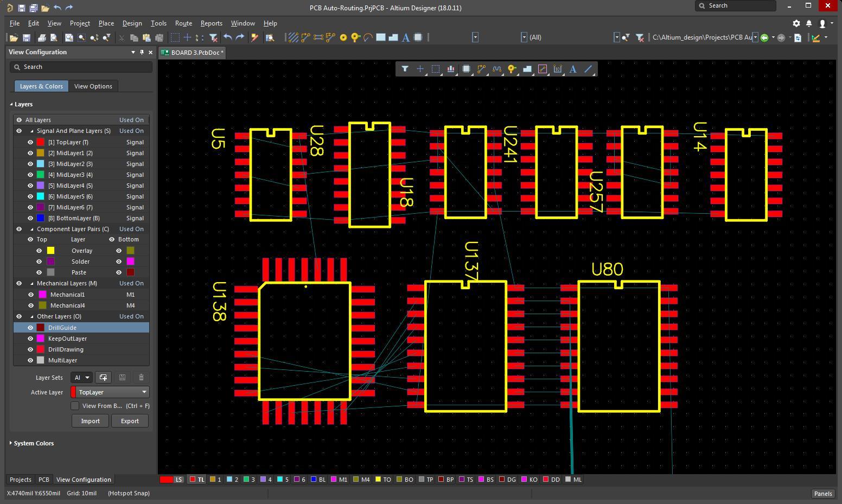
Task: Hide the BottomLayer with its eye icon
Action: click(30, 218)
